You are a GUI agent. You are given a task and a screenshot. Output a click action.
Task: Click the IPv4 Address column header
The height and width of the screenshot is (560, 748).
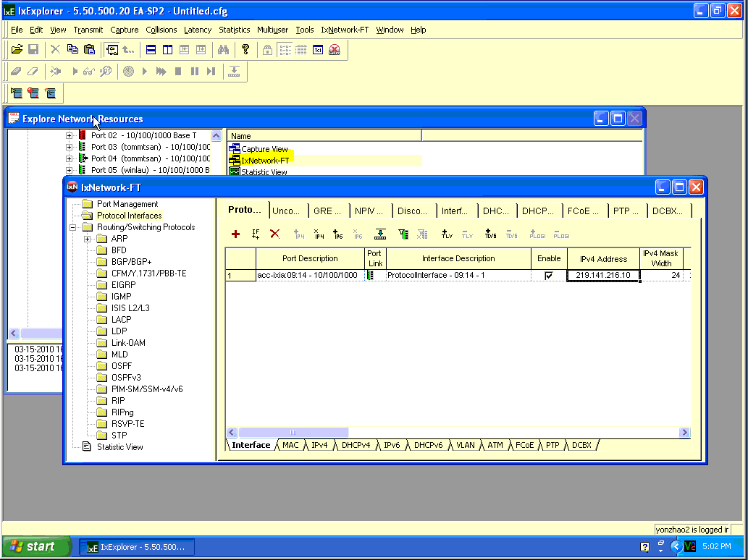(x=603, y=258)
